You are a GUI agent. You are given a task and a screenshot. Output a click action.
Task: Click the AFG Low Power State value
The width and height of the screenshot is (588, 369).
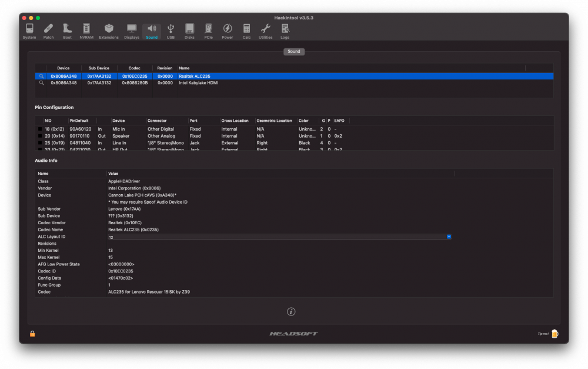(x=121, y=264)
